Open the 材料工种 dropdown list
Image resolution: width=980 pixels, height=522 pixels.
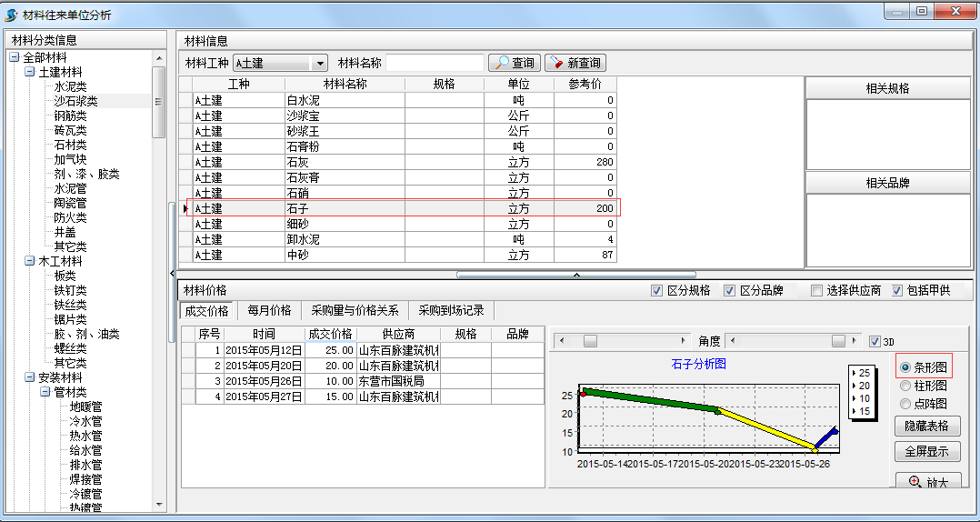319,64
